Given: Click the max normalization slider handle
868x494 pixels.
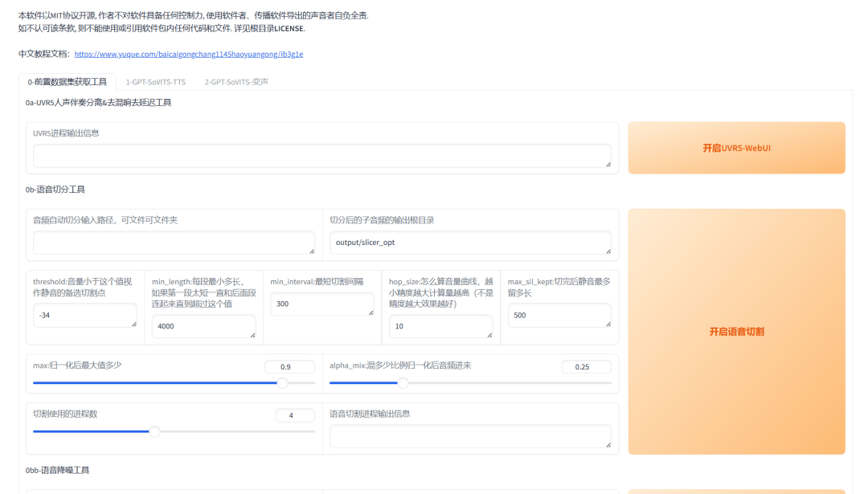Looking at the screenshot, I should [283, 383].
